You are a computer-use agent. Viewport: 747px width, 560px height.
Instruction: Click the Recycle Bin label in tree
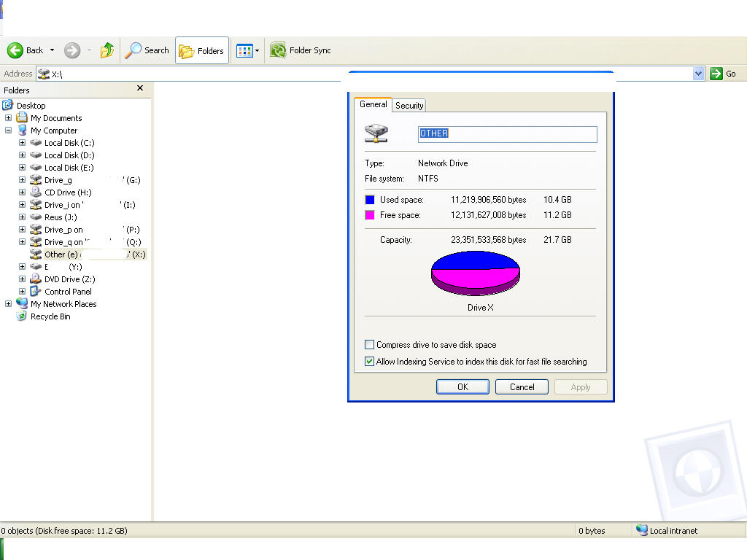50,316
